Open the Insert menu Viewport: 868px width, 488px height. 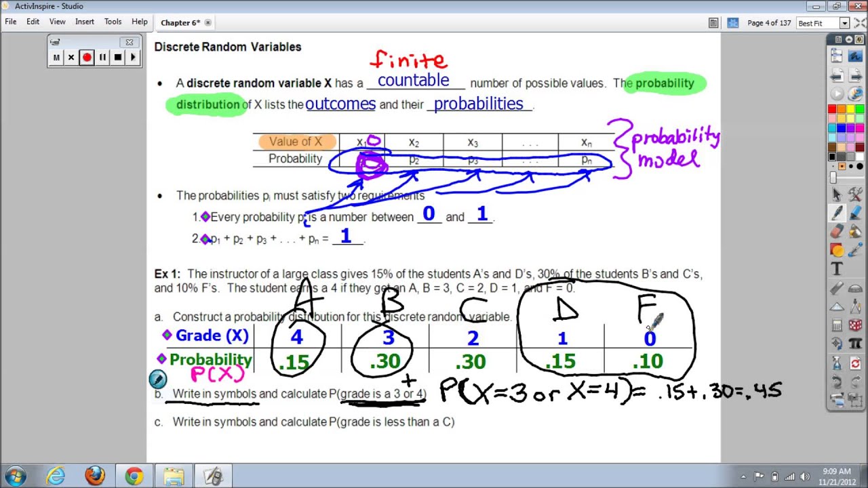click(x=85, y=22)
